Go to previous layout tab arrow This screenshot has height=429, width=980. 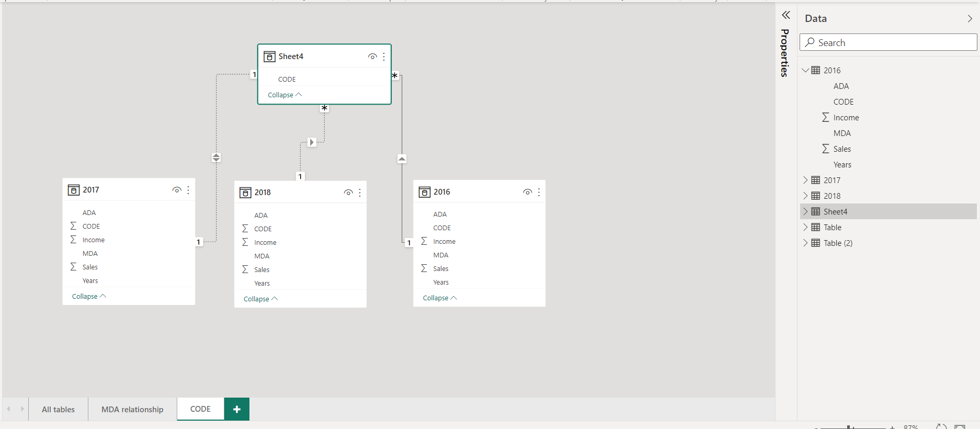click(9, 409)
